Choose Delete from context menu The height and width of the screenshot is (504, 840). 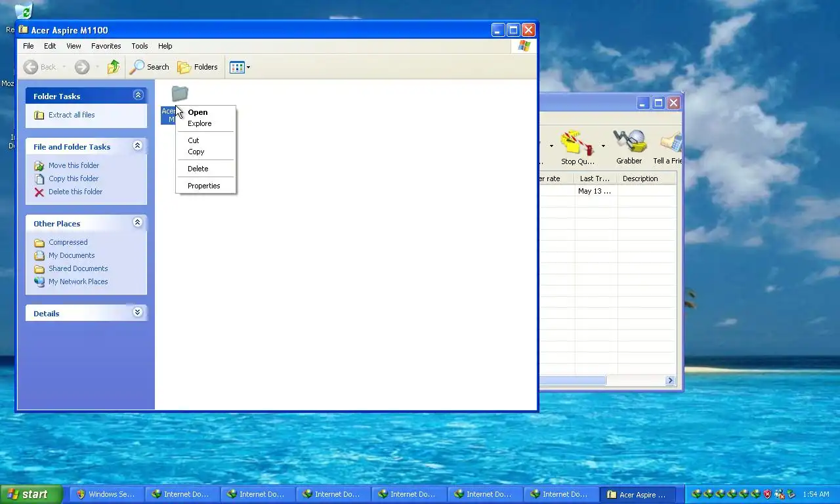(206, 169)
